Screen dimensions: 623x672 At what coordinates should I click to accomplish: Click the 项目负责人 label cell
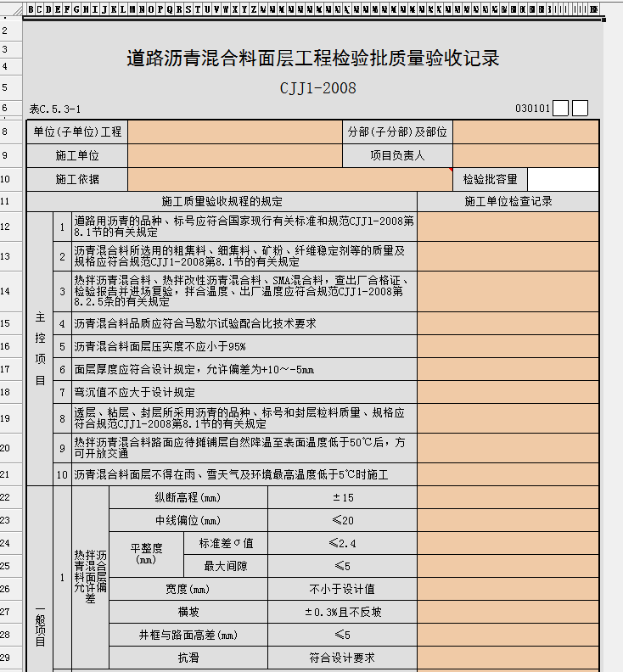pos(397,155)
